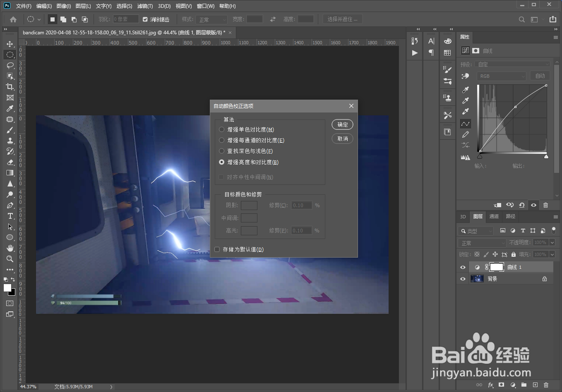562x392 pixels.
Task: Open the RGB channel dropdown
Action: point(501,76)
